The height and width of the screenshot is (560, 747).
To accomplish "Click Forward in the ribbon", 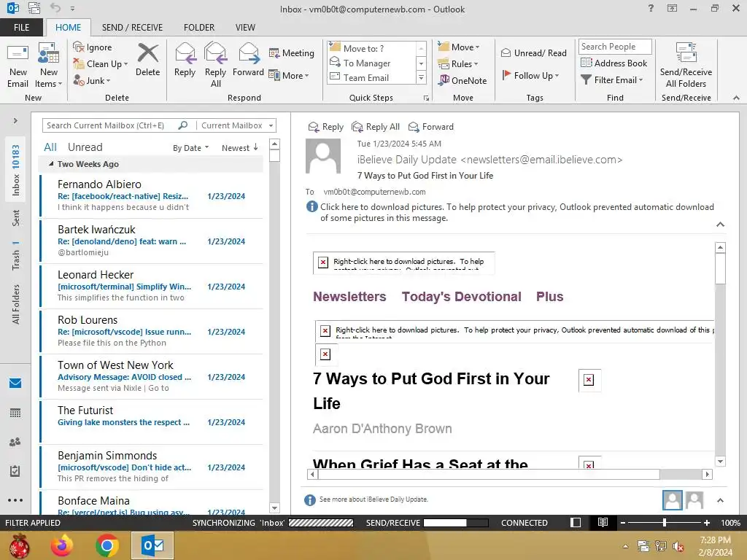I will (x=248, y=61).
